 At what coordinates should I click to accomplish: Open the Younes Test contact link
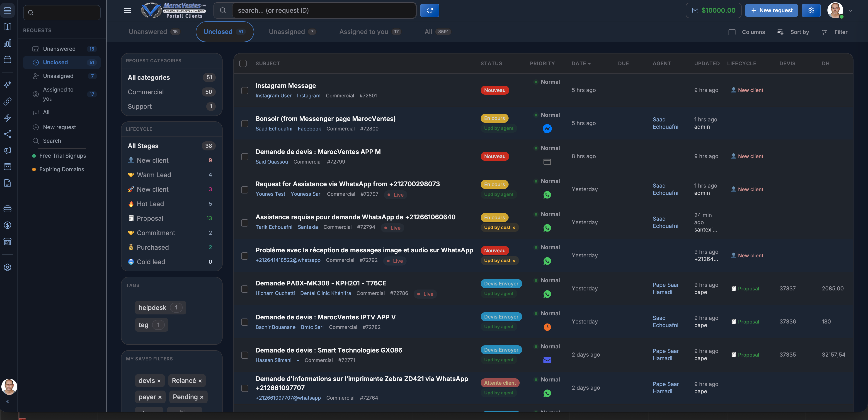[x=270, y=194]
